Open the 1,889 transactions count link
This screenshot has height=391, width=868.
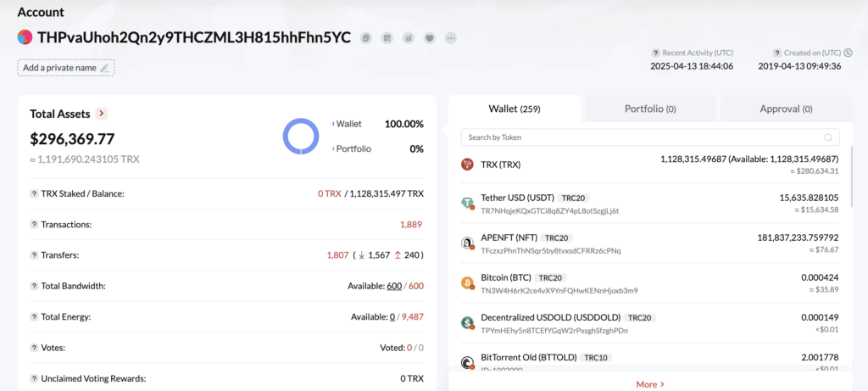tap(411, 224)
